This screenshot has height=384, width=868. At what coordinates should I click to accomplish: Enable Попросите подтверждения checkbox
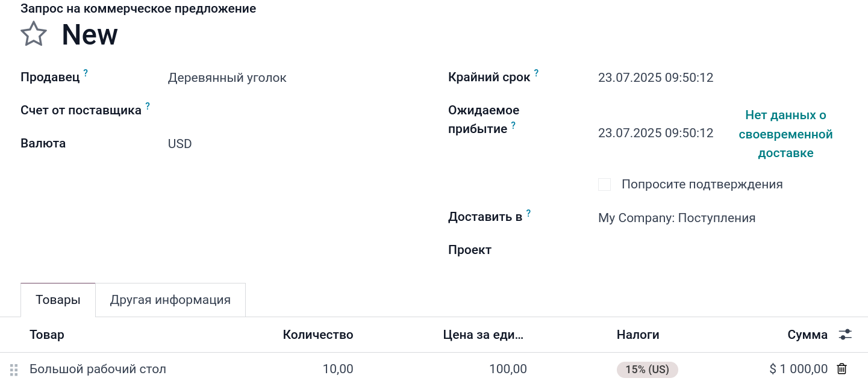click(x=604, y=185)
